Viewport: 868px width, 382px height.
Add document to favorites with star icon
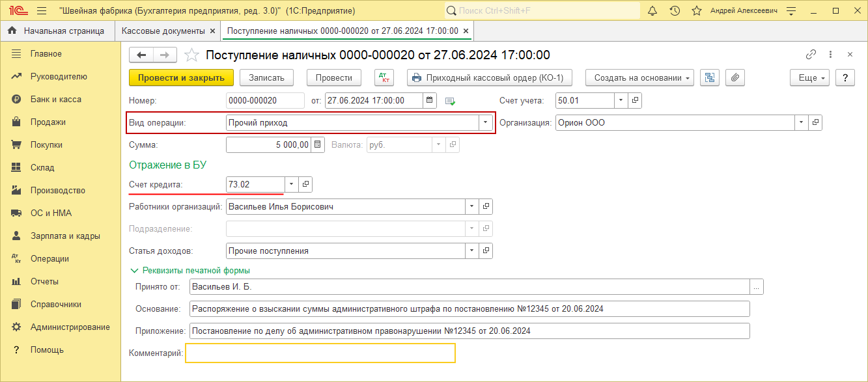coord(191,55)
